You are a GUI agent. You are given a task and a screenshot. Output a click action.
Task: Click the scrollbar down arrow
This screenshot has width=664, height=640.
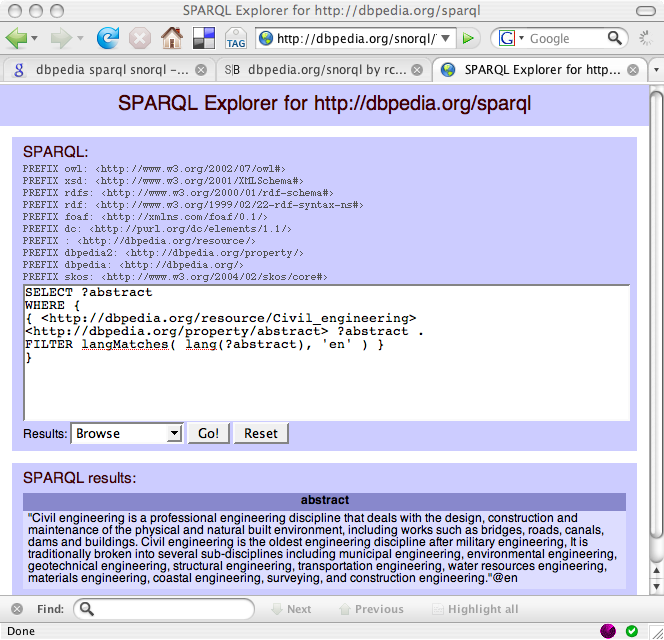[x=656, y=587]
